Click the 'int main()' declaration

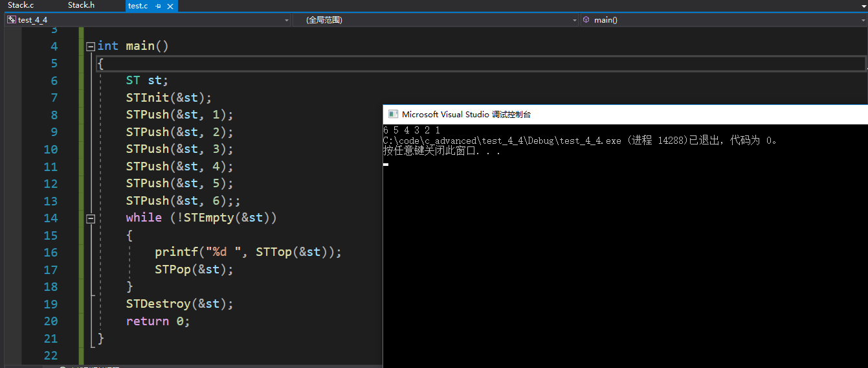(133, 46)
